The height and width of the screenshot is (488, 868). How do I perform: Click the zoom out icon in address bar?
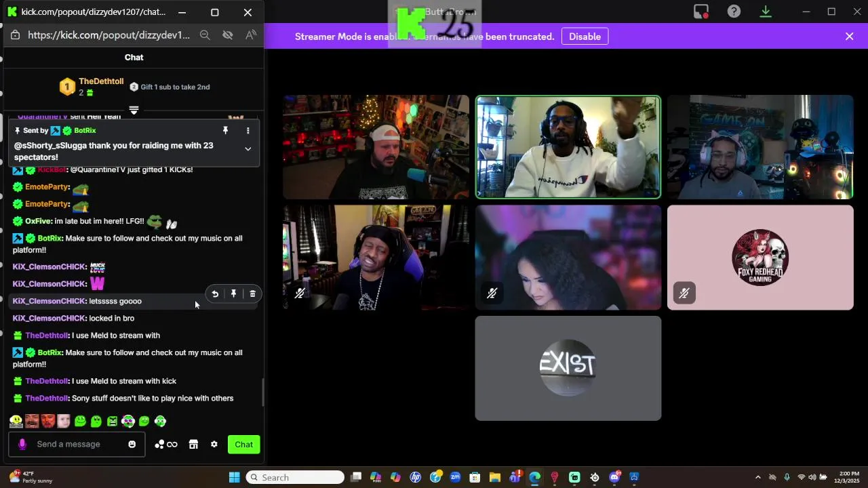click(x=205, y=35)
